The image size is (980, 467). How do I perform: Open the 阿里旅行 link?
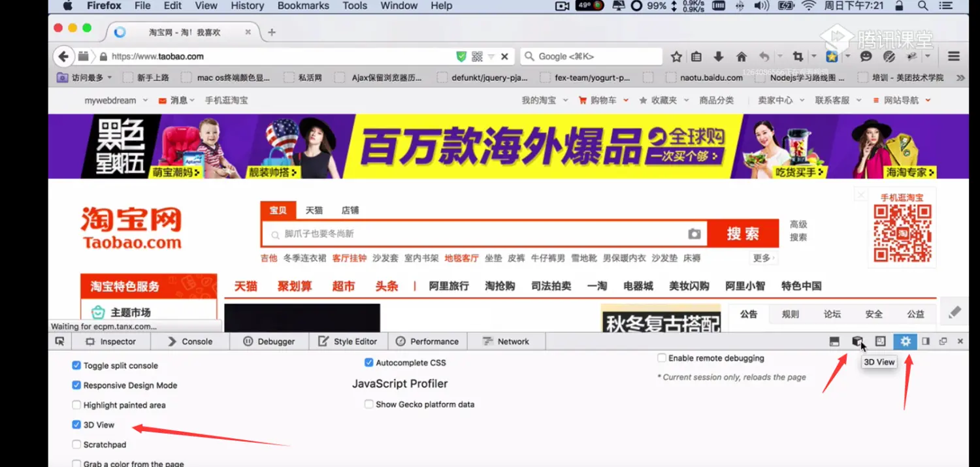coord(449,286)
